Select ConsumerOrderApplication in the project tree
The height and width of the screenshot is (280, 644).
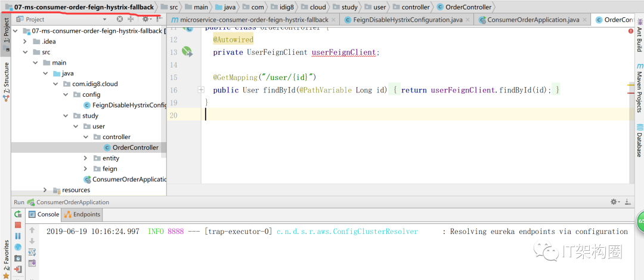coord(125,179)
